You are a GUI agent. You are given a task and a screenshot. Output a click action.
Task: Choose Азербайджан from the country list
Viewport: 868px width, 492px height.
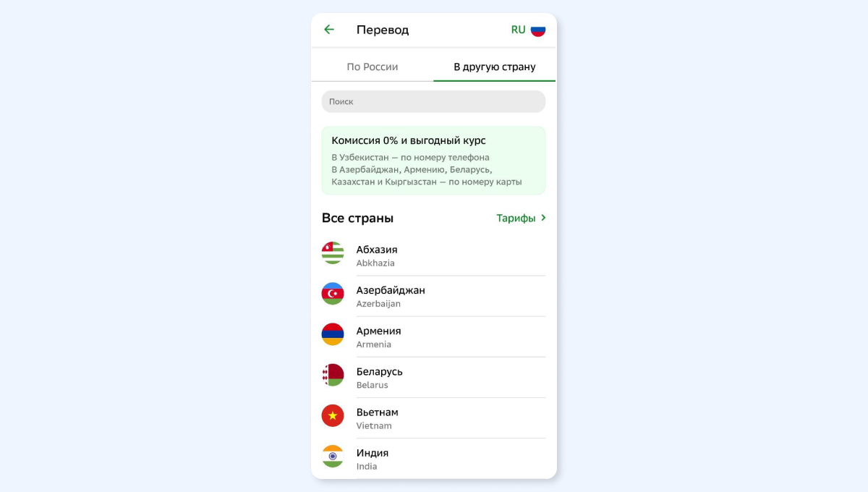[433, 296]
